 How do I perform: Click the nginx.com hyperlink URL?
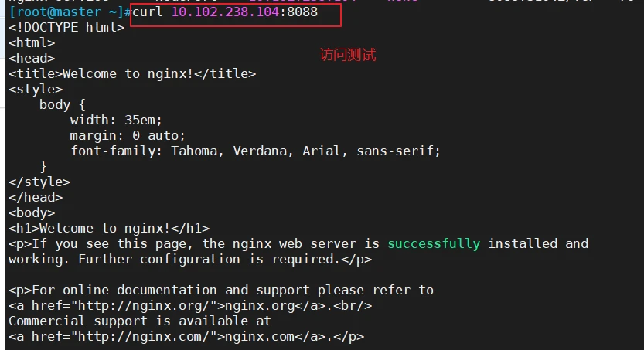tap(144, 336)
